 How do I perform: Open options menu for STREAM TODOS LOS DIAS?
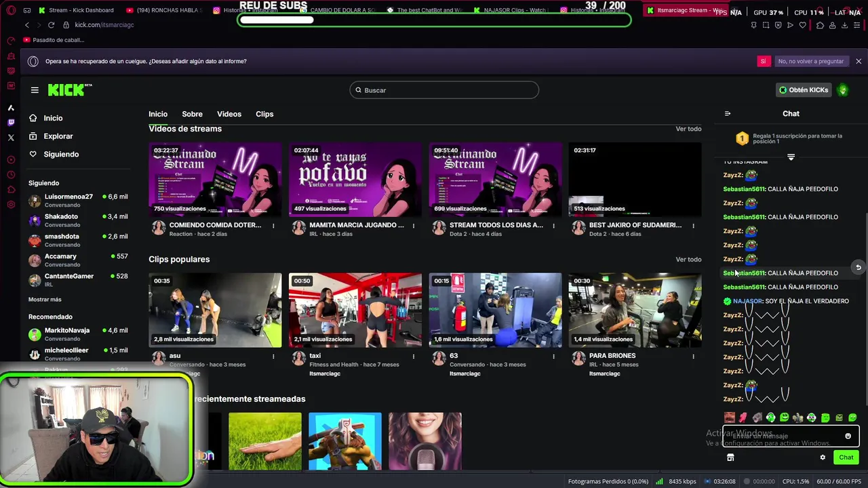click(x=553, y=226)
